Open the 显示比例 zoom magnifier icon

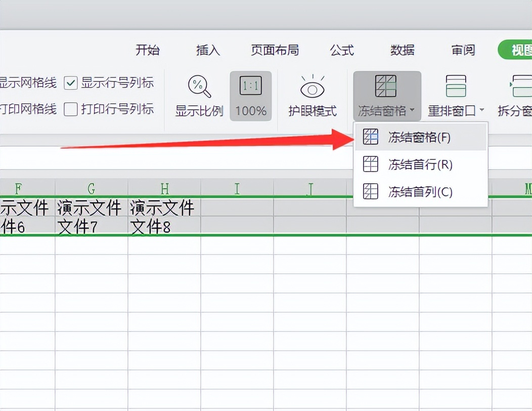[x=199, y=86]
